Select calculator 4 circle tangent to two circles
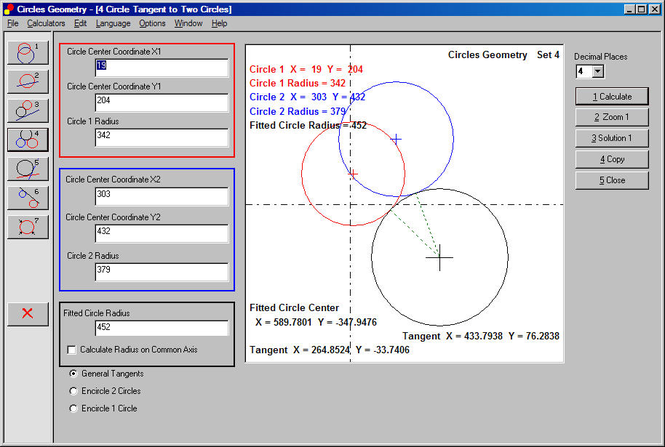665x447 pixels. coord(28,140)
